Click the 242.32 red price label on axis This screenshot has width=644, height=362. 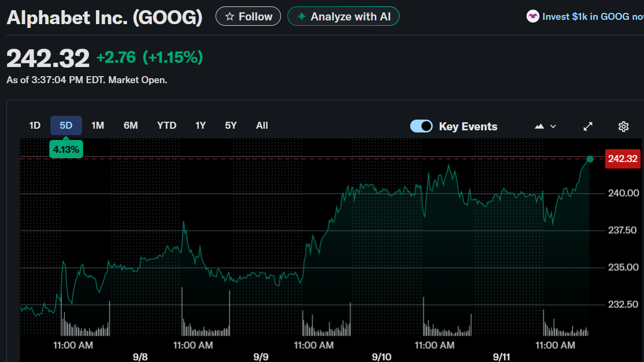point(623,159)
